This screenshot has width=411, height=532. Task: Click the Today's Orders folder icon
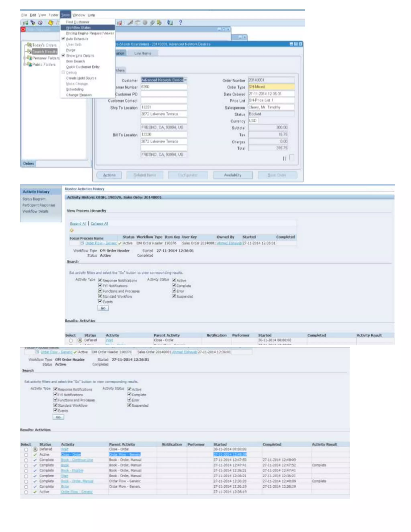[x=30, y=45]
